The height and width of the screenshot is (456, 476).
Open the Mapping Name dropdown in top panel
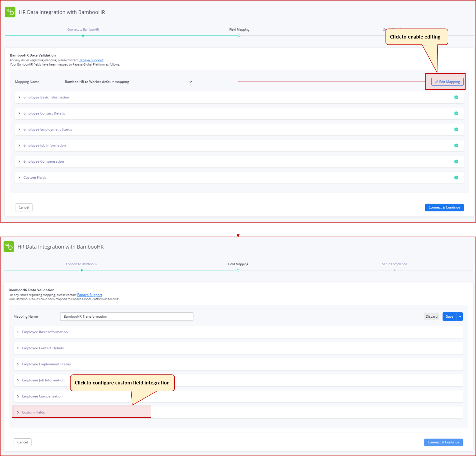pos(191,82)
